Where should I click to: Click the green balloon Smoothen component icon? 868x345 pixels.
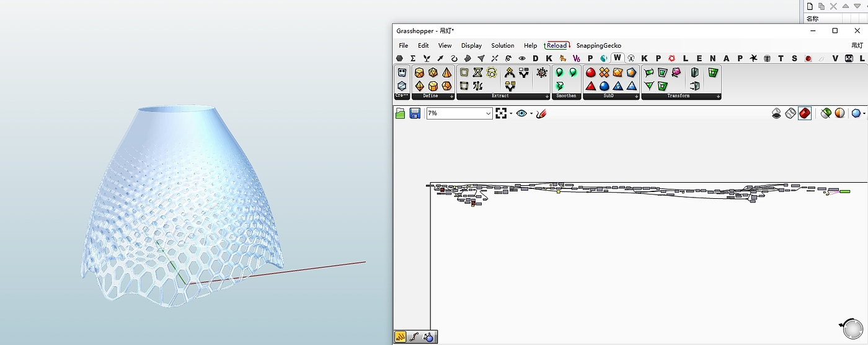[x=560, y=72]
